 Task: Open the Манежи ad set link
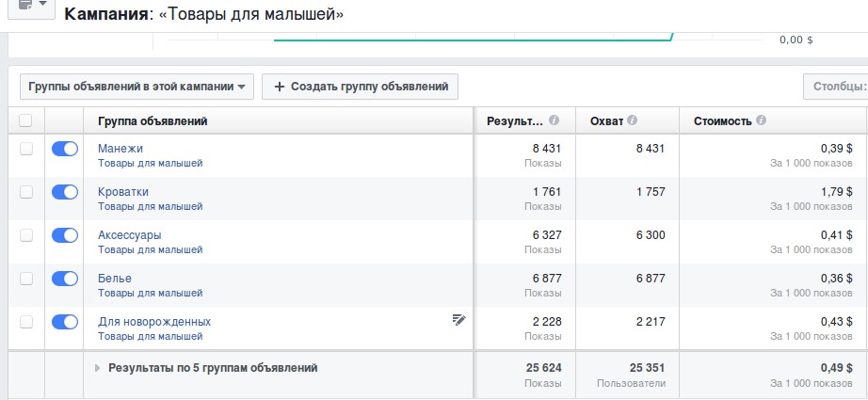point(121,148)
